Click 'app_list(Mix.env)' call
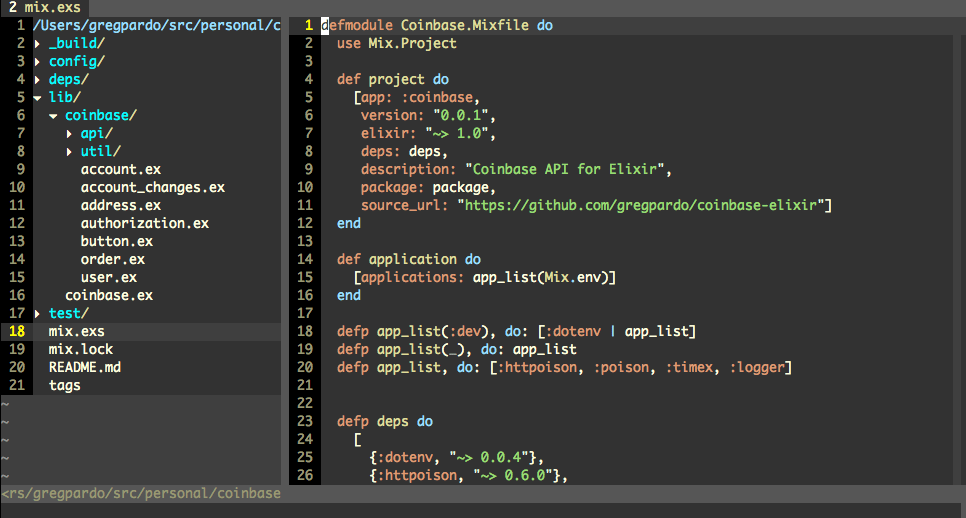 pos(541,277)
